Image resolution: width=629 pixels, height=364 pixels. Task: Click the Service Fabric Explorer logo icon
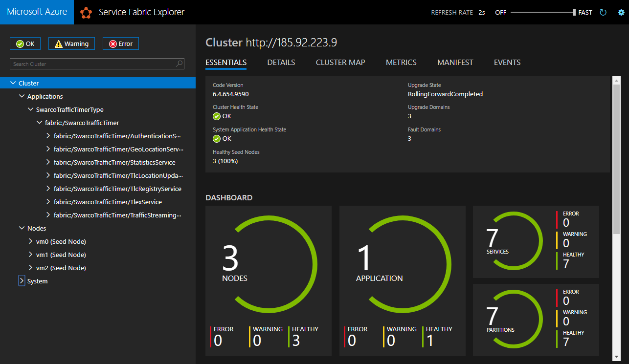point(86,13)
